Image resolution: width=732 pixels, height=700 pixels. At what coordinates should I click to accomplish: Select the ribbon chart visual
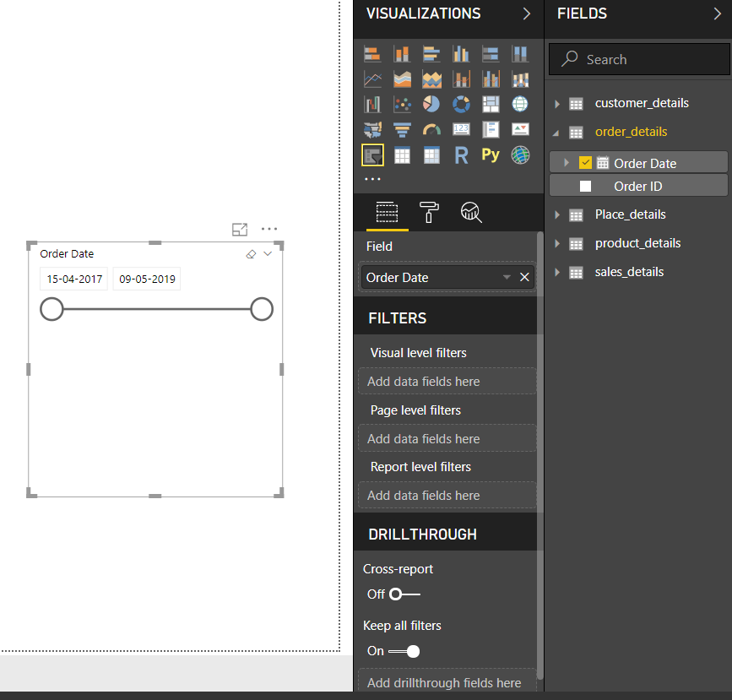pos(519,79)
